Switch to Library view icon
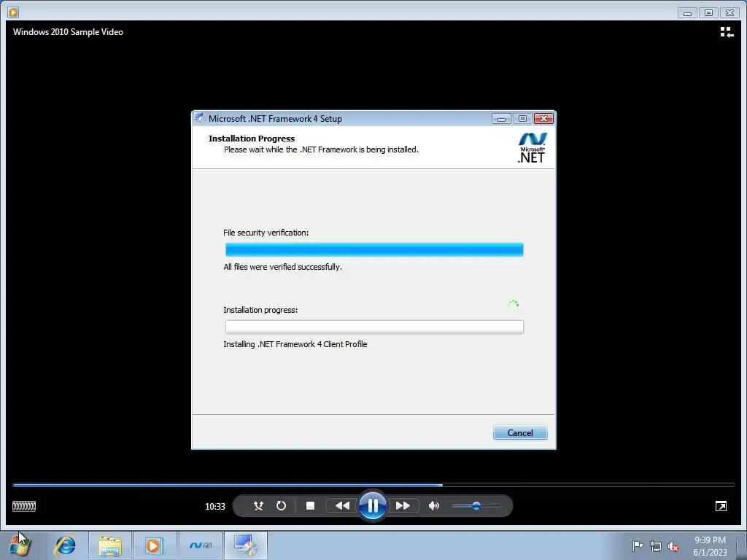Image resolution: width=747 pixels, height=560 pixels. pos(727,32)
